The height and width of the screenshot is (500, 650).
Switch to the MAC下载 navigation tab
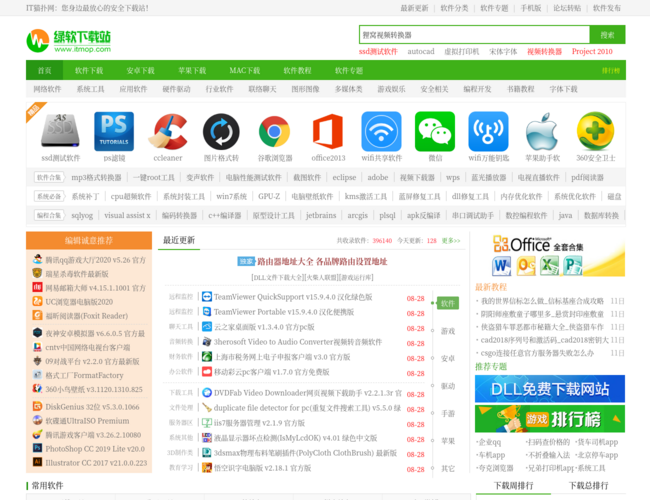244,71
